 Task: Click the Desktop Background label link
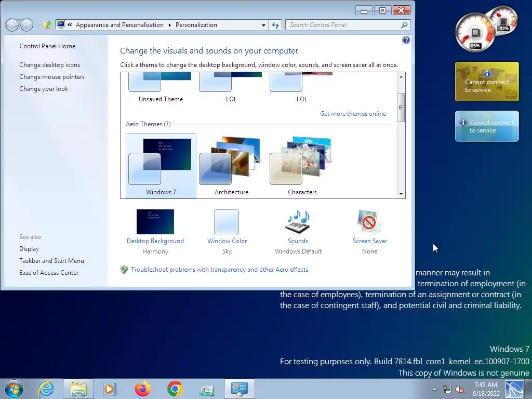click(x=155, y=241)
